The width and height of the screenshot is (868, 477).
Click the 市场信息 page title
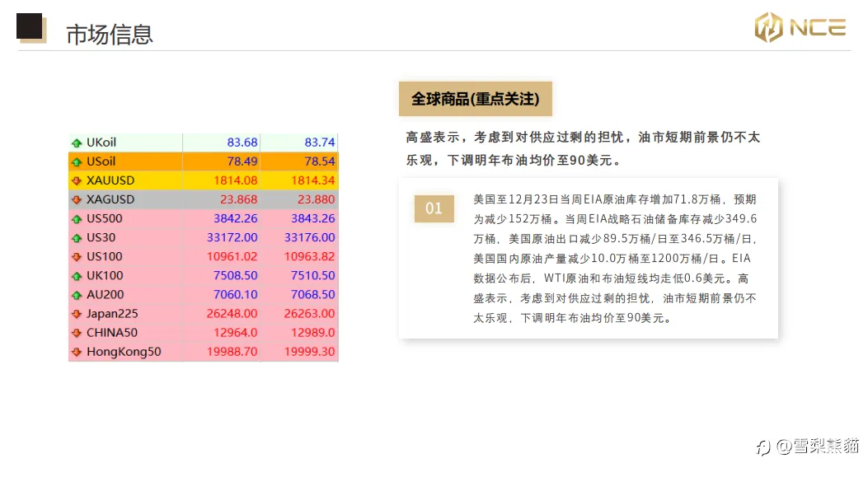(x=110, y=35)
